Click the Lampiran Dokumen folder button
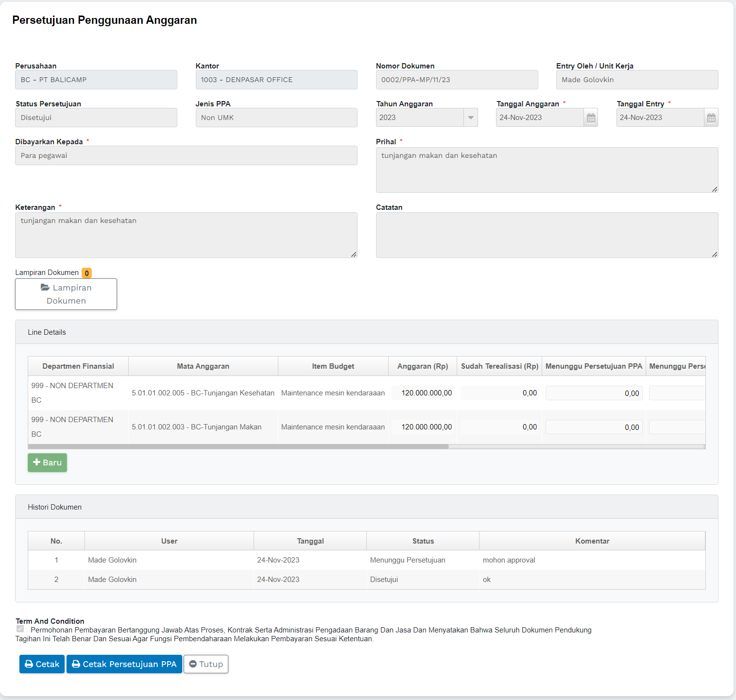 pyautogui.click(x=66, y=294)
